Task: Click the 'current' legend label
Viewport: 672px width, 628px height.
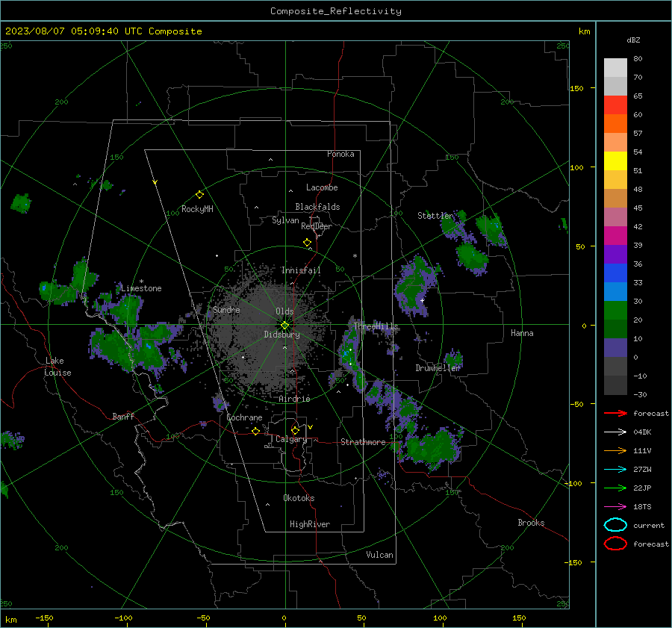Action: coord(649,526)
